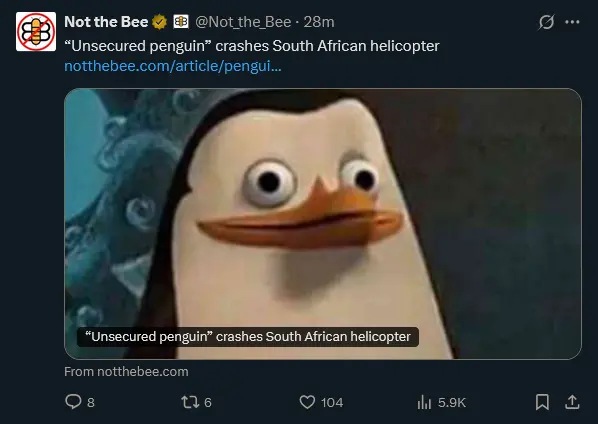Follow the notthebee.com/article/pengui… link

pyautogui.click(x=173, y=66)
